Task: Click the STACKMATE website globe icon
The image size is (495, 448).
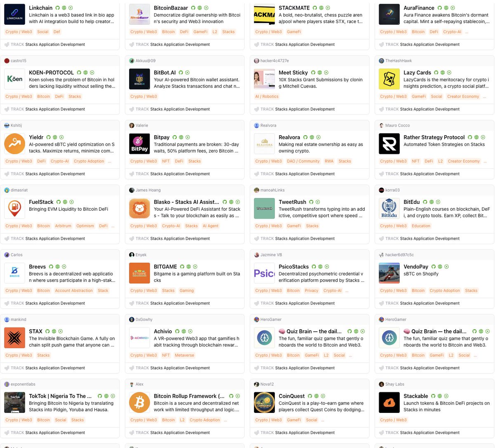Action: pos(321,8)
